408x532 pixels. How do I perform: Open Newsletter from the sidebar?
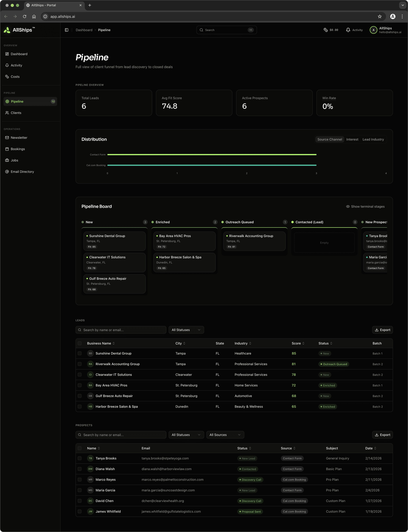point(19,138)
